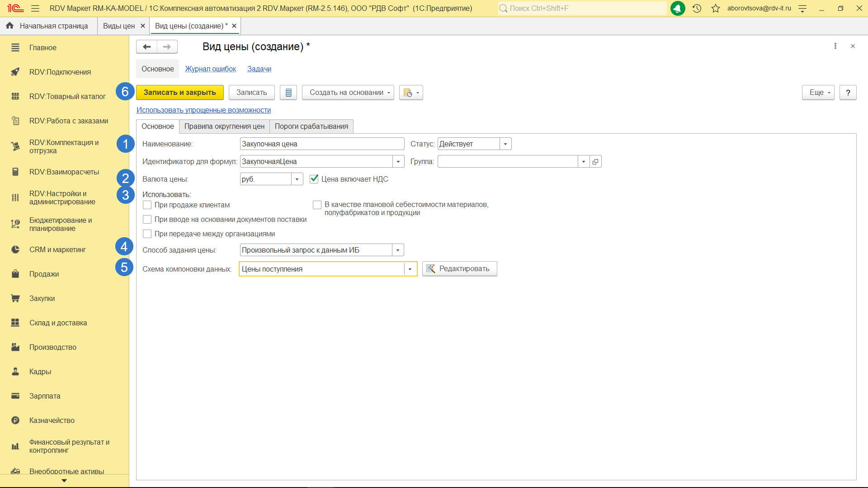The height and width of the screenshot is (488, 868).
Task: Switch to Правила округления цен tab
Action: (x=224, y=127)
